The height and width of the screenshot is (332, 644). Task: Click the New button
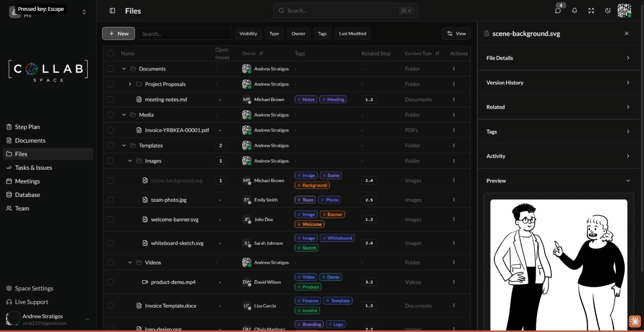point(118,33)
